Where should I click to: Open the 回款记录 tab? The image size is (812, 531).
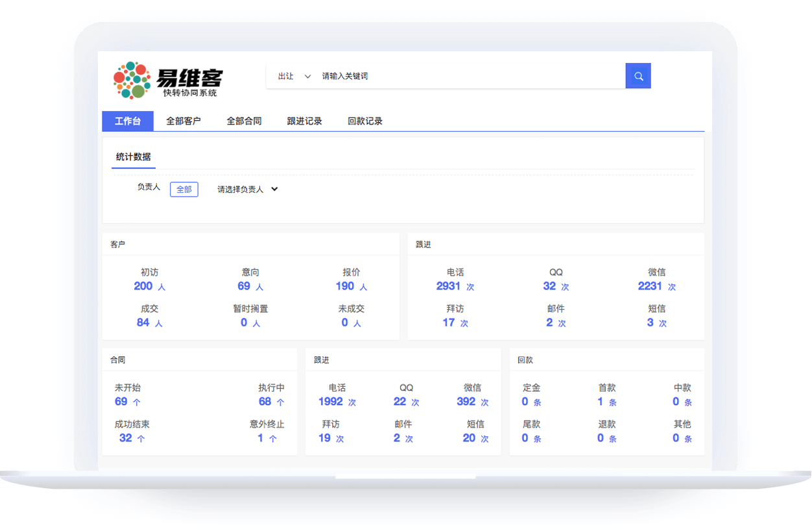[x=365, y=121]
